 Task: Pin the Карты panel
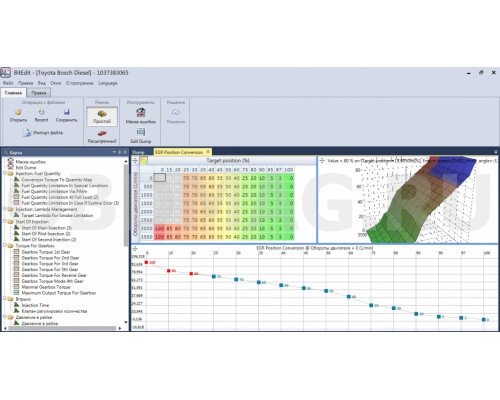(x=120, y=152)
